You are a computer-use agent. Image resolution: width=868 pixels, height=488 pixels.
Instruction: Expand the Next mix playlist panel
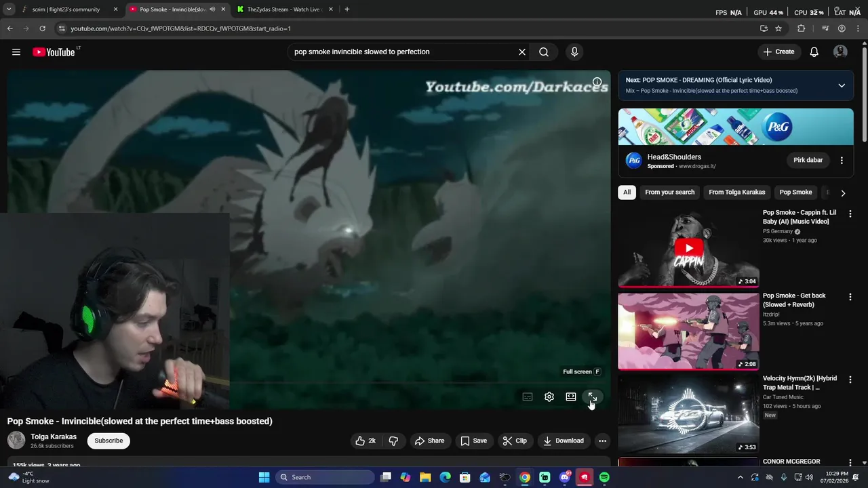pyautogui.click(x=842, y=85)
